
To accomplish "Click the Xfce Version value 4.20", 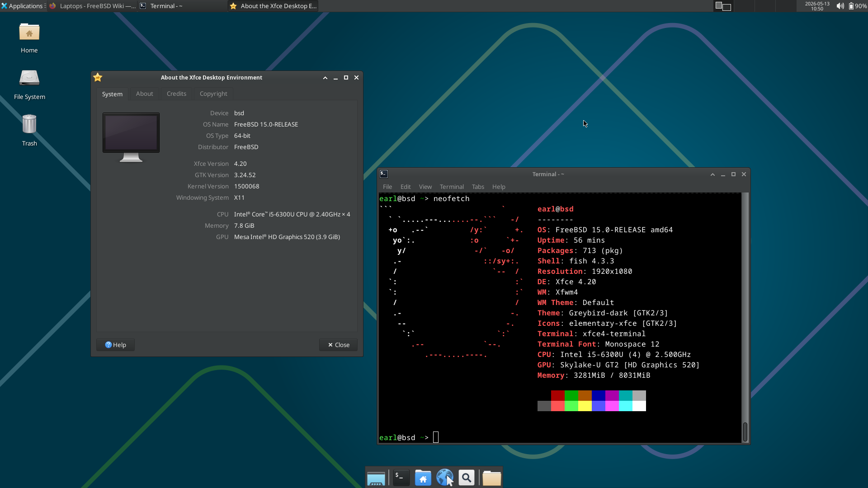I will (241, 164).
